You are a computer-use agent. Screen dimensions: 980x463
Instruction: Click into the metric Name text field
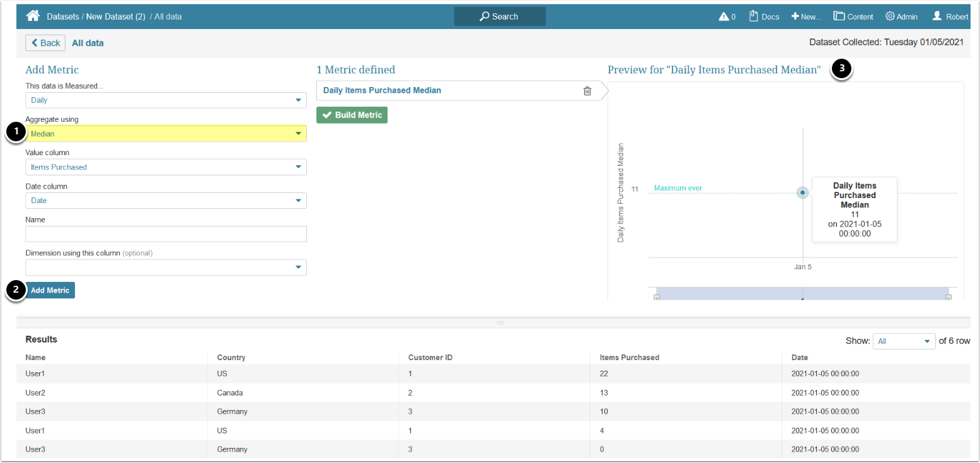[166, 234]
